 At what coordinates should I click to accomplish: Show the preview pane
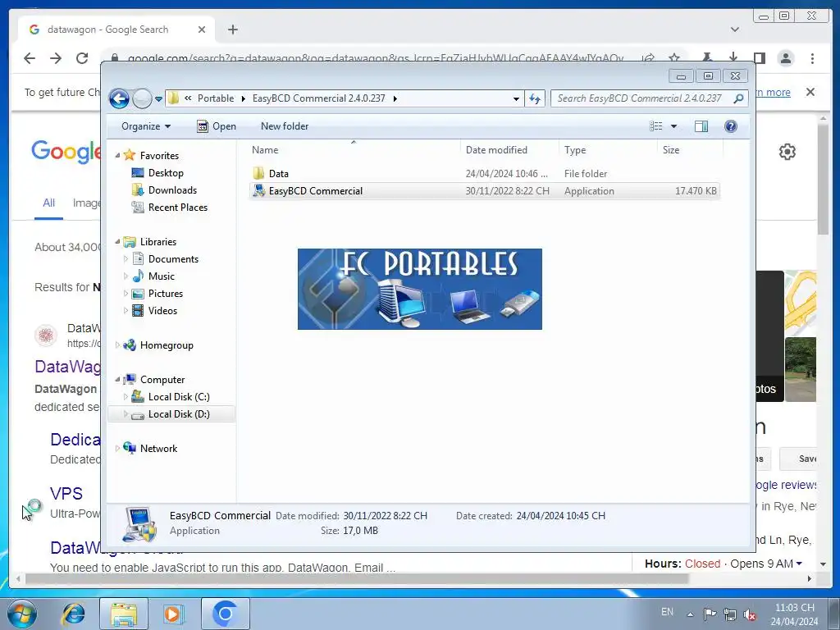coord(701,126)
